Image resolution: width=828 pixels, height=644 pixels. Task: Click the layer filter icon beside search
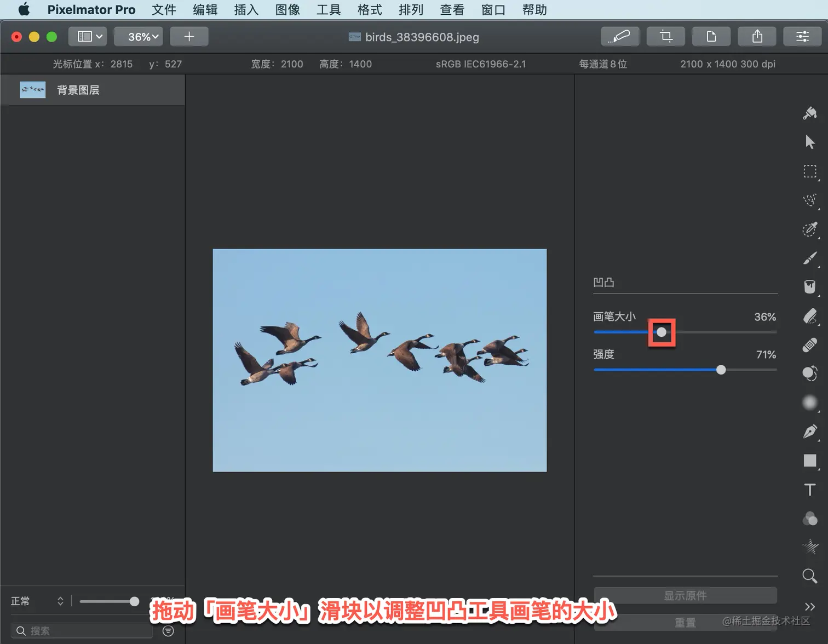point(168,631)
